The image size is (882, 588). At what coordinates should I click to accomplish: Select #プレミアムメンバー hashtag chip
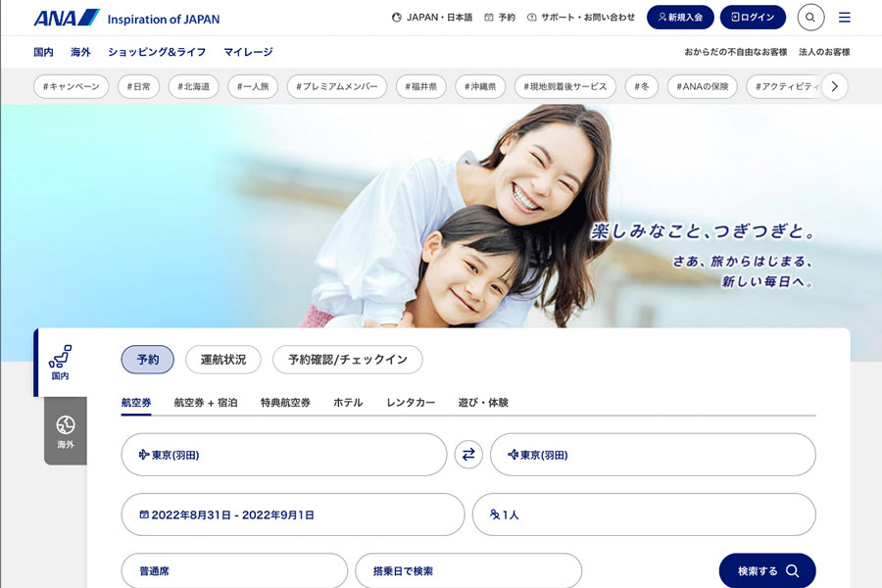pyautogui.click(x=337, y=86)
